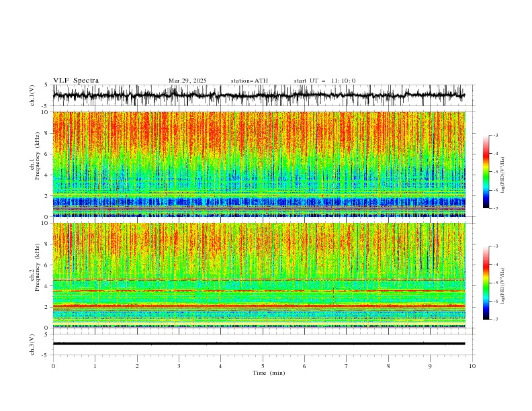The width and height of the screenshot is (532, 411).
Task: Click time axis tick label "9"
Action: (x=430, y=366)
